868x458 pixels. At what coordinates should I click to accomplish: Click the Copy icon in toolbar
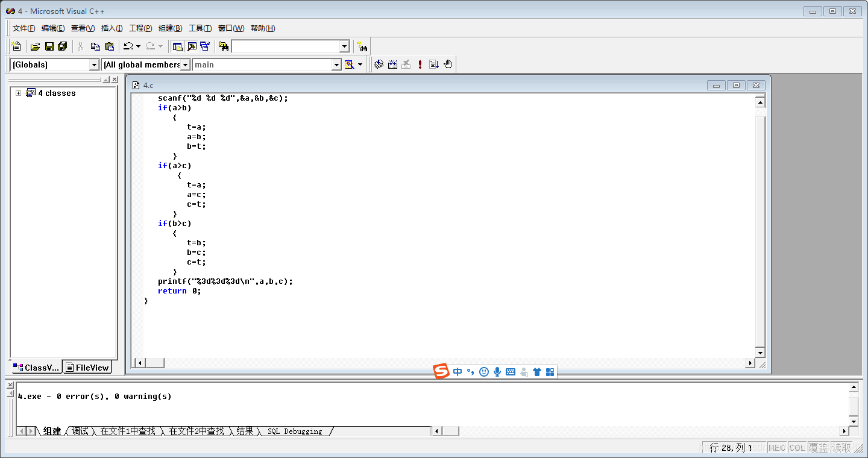coord(95,46)
